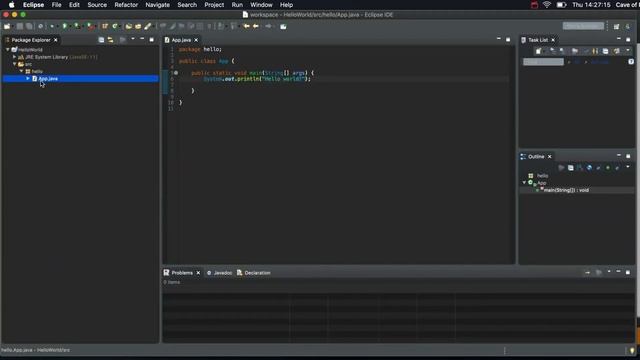
Task: Click the New Java Class green C icon
Action: point(115,26)
